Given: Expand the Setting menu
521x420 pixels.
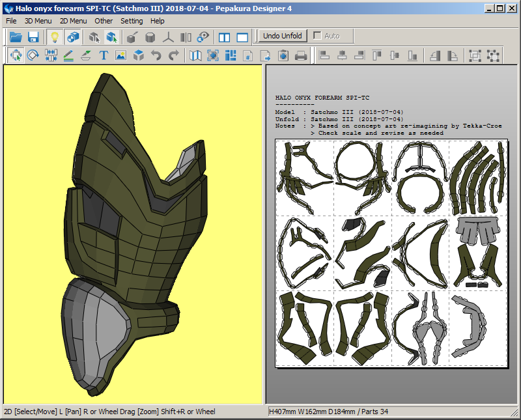Looking at the screenshot, I should (132, 21).
